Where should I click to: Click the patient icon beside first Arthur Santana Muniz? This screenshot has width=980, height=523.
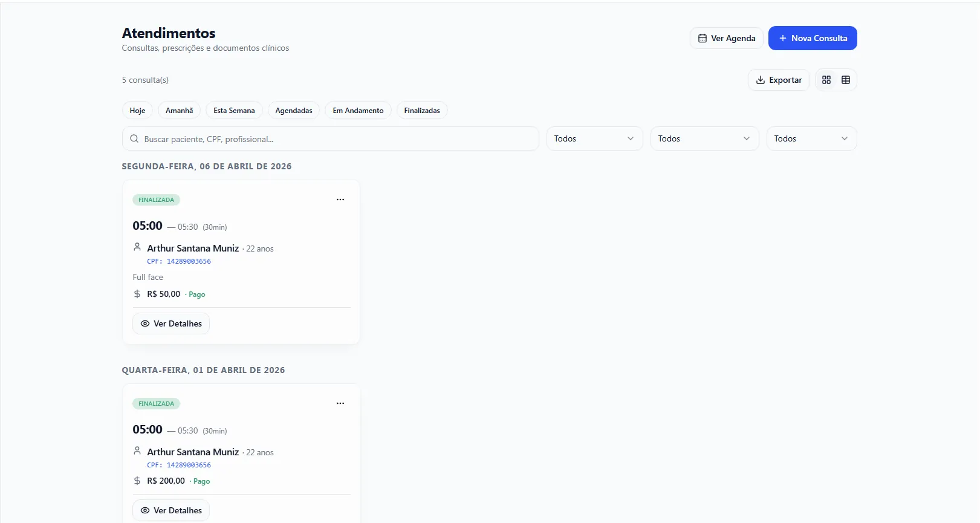[137, 247]
